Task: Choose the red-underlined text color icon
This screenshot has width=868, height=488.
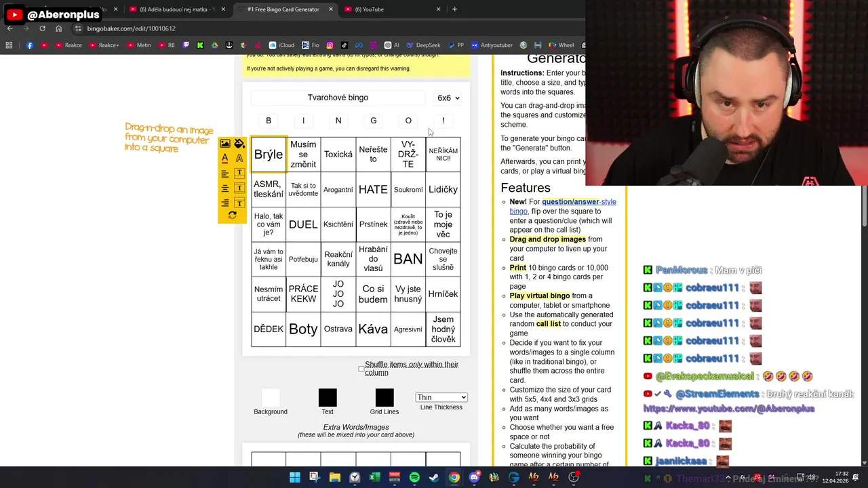Action: [x=224, y=158]
